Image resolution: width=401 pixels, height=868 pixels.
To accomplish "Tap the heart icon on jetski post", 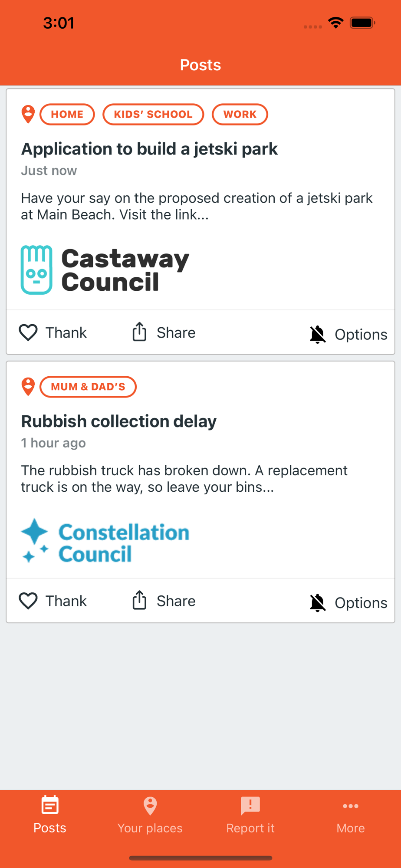I will pyautogui.click(x=28, y=333).
